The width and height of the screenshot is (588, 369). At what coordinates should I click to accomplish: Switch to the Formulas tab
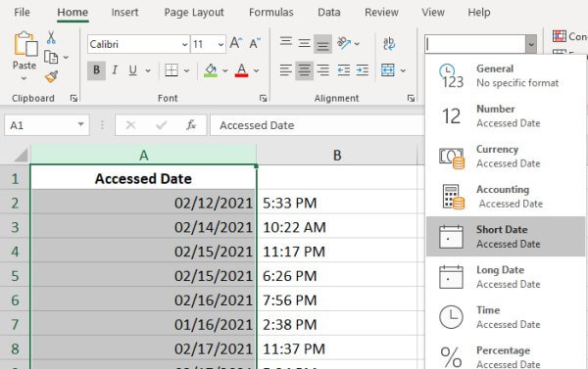[271, 13]
